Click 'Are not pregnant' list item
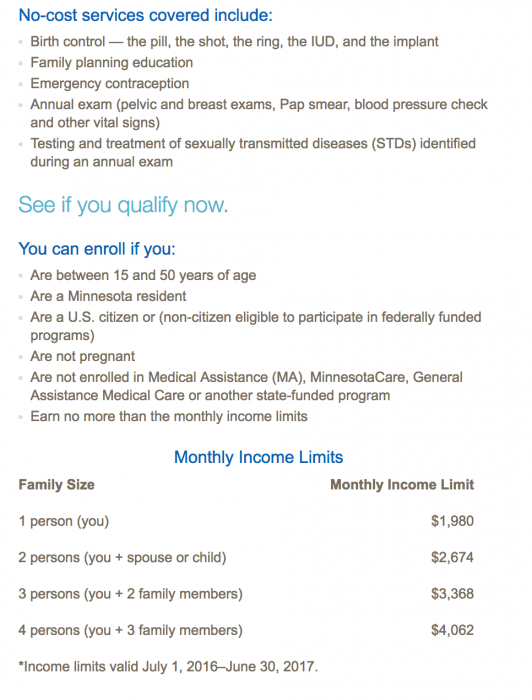This screenshot has width=532, height=700. [x=83, y=356]
